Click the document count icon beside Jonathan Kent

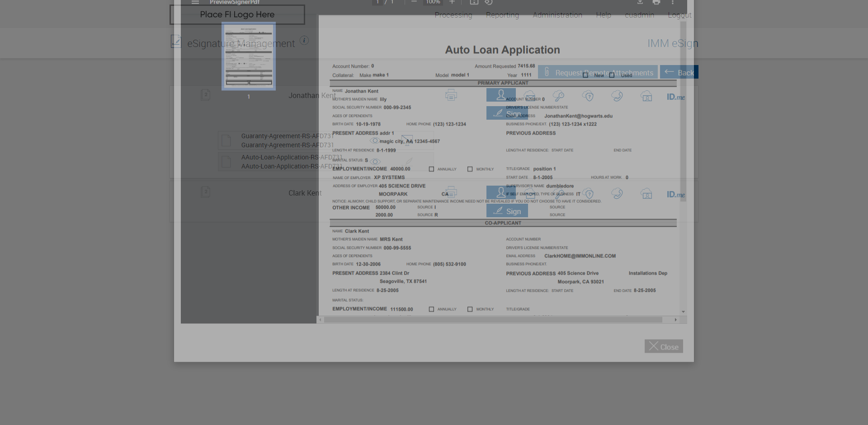(x=206, y=95)
